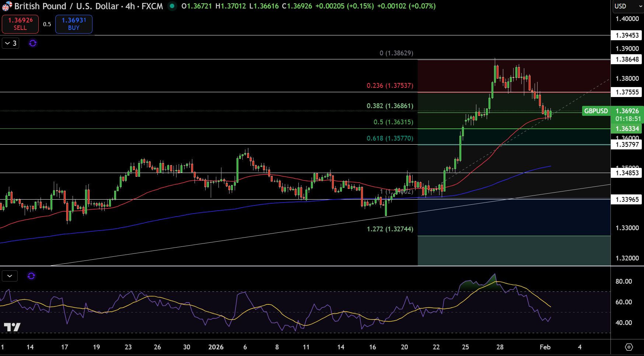The width and height of the screenshot is (644, 356).
Task: Click the green 1.36334 price label
Action: tap(627, 129)
